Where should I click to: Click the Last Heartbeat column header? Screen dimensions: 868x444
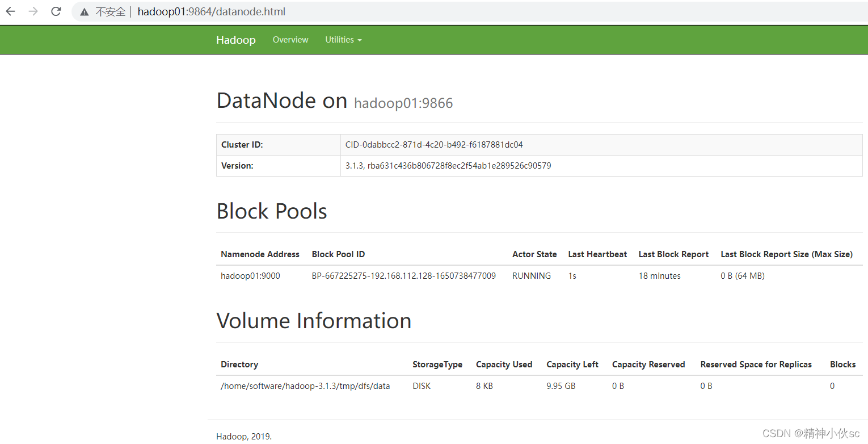click(597, 254)
